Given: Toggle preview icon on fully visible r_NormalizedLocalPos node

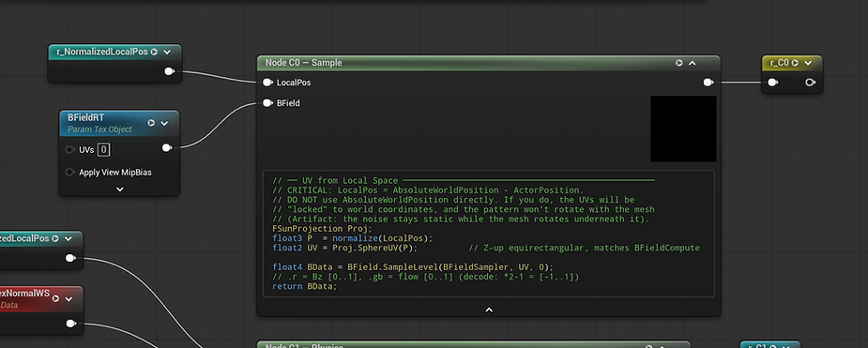Looking at the screenshot, I should tap(155, 52).
